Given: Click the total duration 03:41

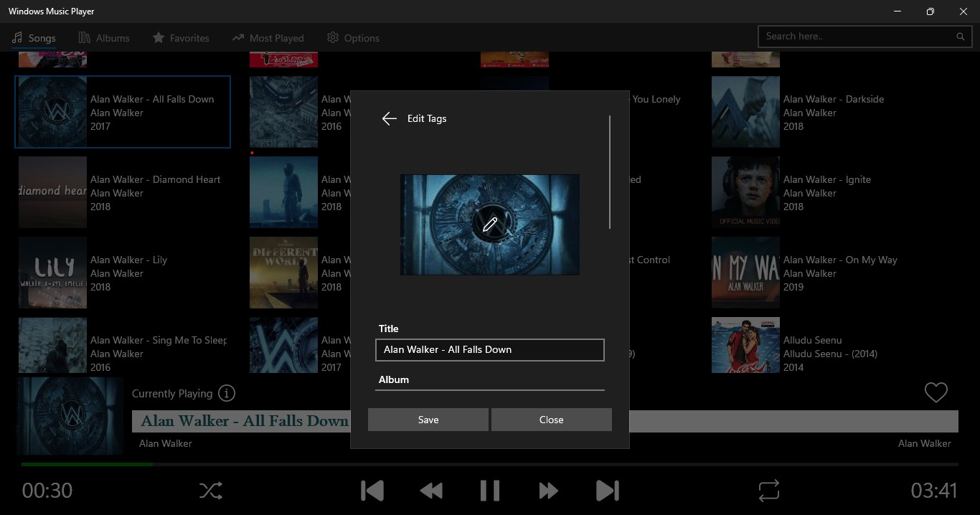Looking at the screenshot, I should [x=934, y=491].
